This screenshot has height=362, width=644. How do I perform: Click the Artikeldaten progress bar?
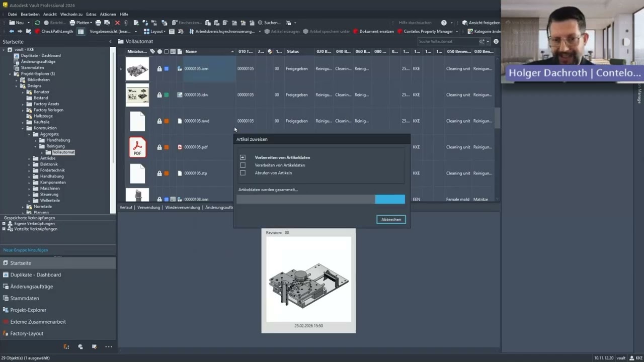point(320,200)
